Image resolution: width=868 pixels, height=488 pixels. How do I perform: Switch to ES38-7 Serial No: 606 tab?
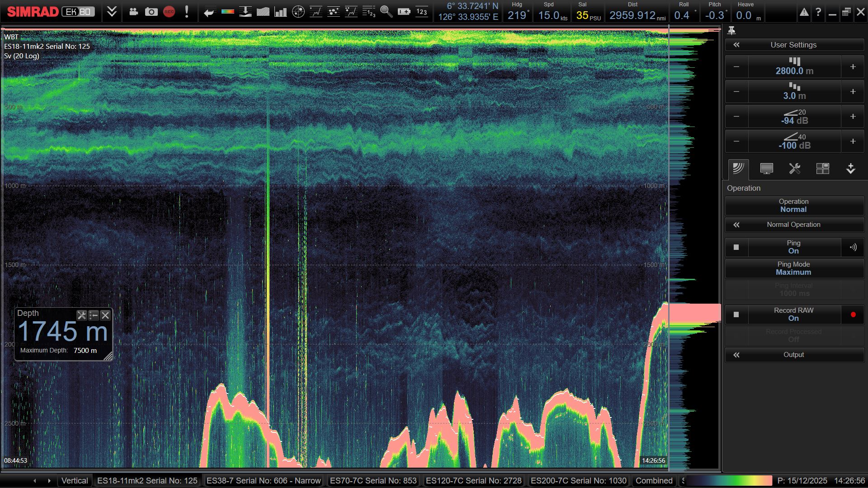263,481
